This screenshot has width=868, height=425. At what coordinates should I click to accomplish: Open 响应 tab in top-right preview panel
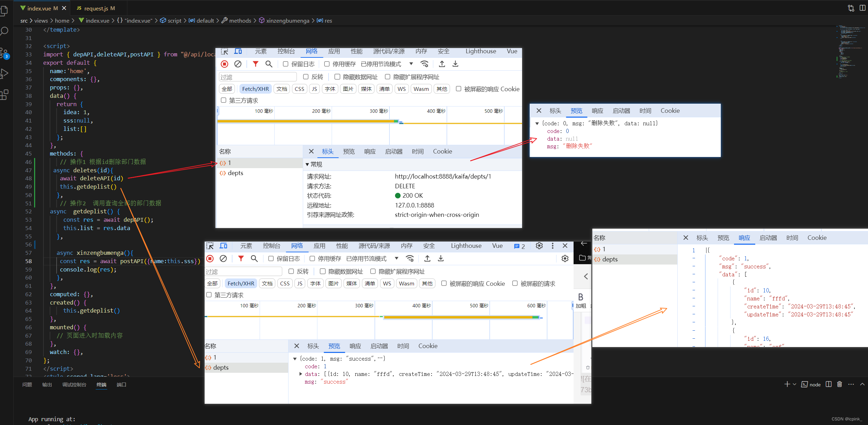(x=597, y=111)
